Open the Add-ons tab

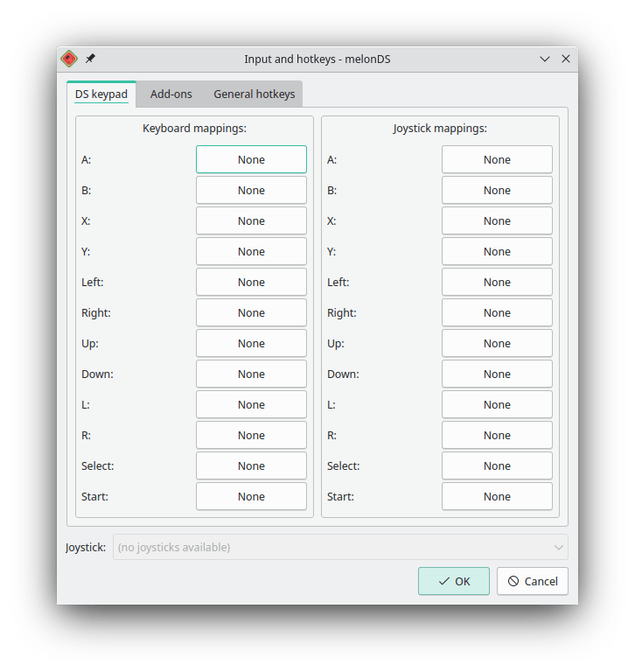pos(171,94)
